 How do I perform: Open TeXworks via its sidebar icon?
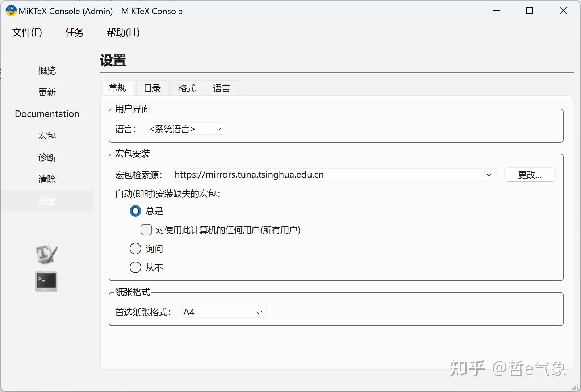[46, 254]
